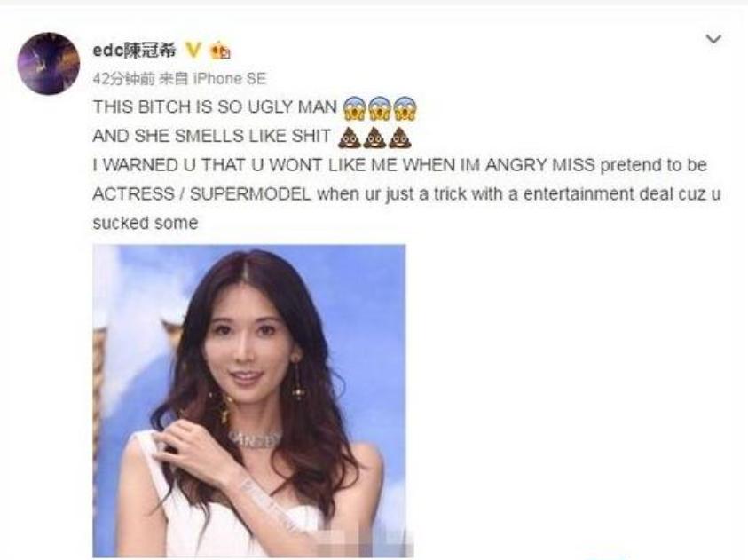This screenshot has width=748, height=560.
Task: Click the middle poop emoji
Action: 374,138
